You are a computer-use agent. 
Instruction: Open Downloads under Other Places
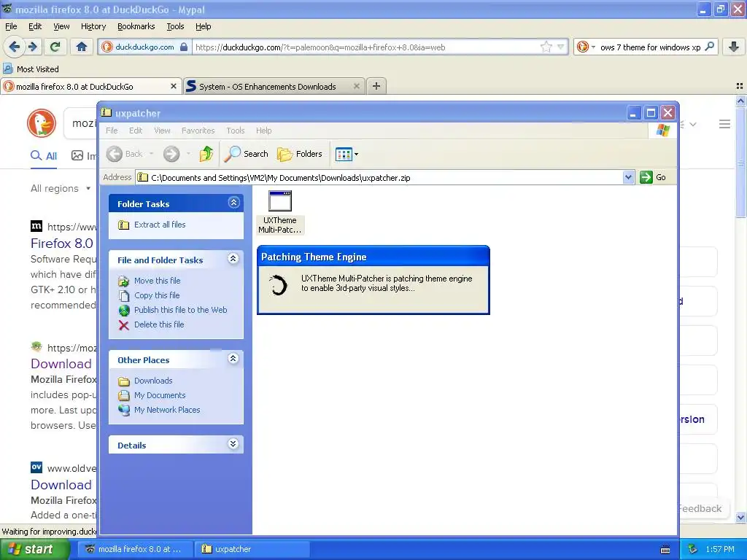pyautogui.click(x=153, y=381)
